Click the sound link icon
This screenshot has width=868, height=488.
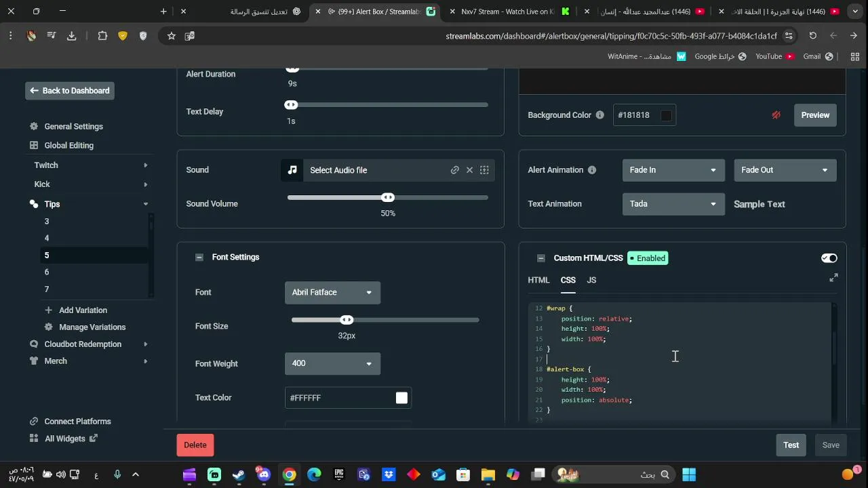pyautogui.click(x=455, y=170)
